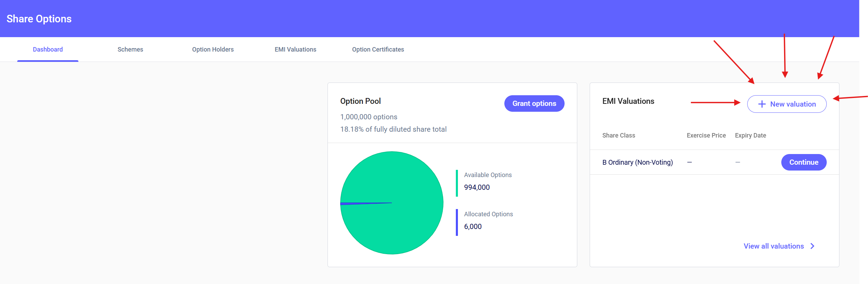
Task: Click the chevron arrow beside View all valuations
Action: click(812, 246)
